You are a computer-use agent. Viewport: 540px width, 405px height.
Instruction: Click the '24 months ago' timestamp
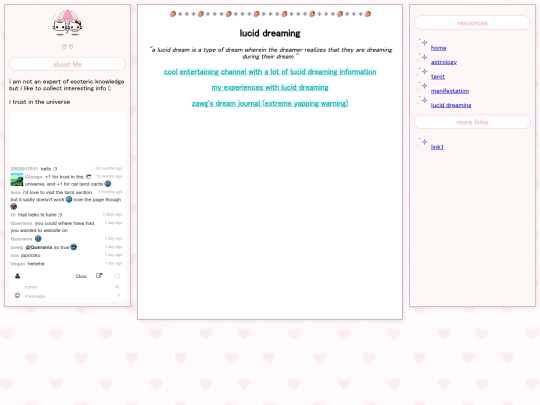(x=109, y=168)
